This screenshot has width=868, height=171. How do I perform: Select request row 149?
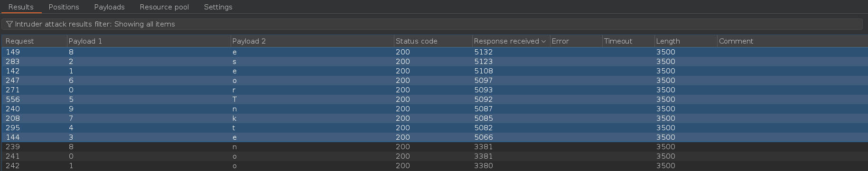[435, 52]
